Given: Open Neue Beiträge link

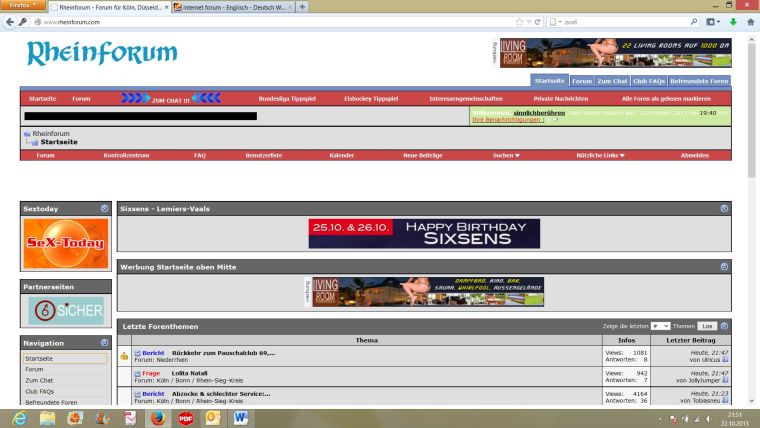Looking at the screenshot, I should click(x=423, y=156).
